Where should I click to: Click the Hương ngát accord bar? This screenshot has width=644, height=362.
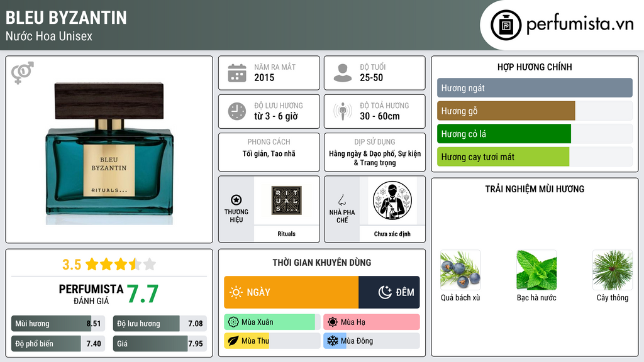(535, 88)
